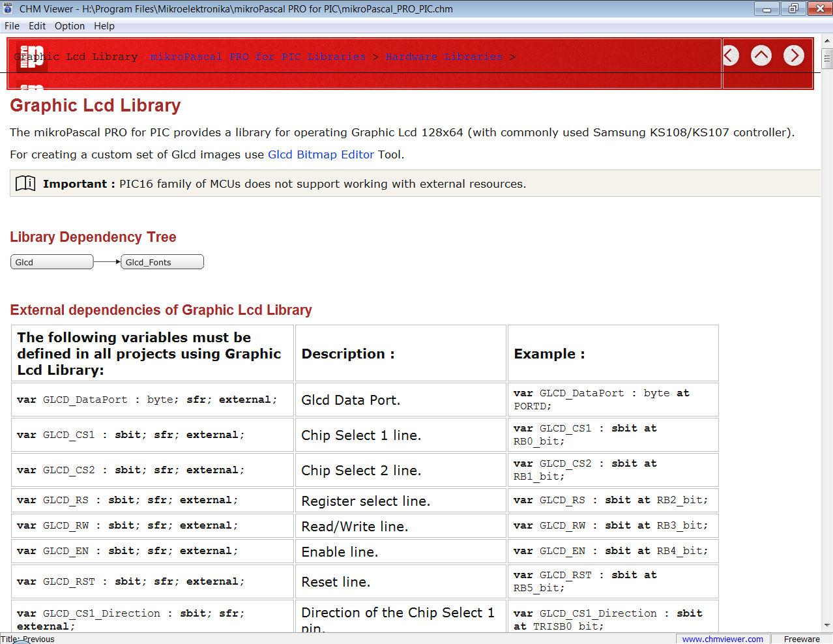This screenshot has height=644, width=833.
Task: Click the Glcd_Fonts dependency tree box
Action: tap(162, 262)
